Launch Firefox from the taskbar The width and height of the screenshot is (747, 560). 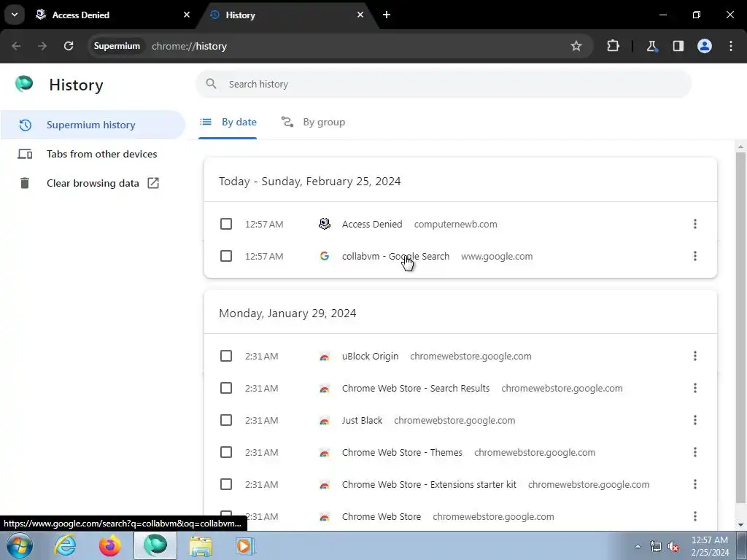point(109,545)
